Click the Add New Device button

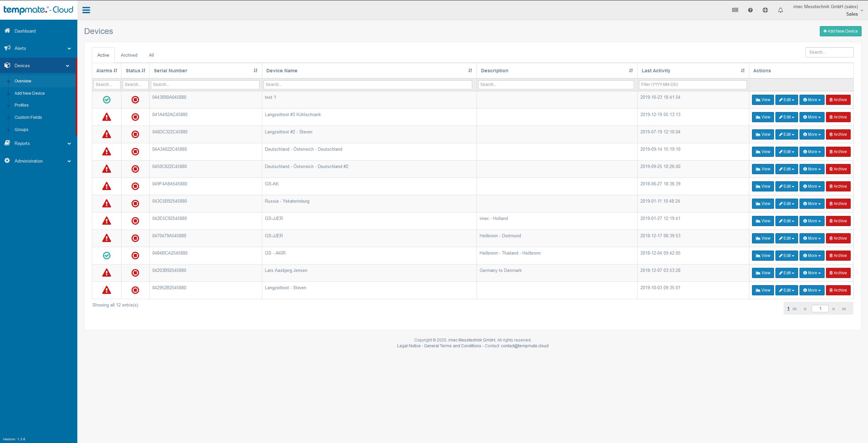click(x=840, y=31)
